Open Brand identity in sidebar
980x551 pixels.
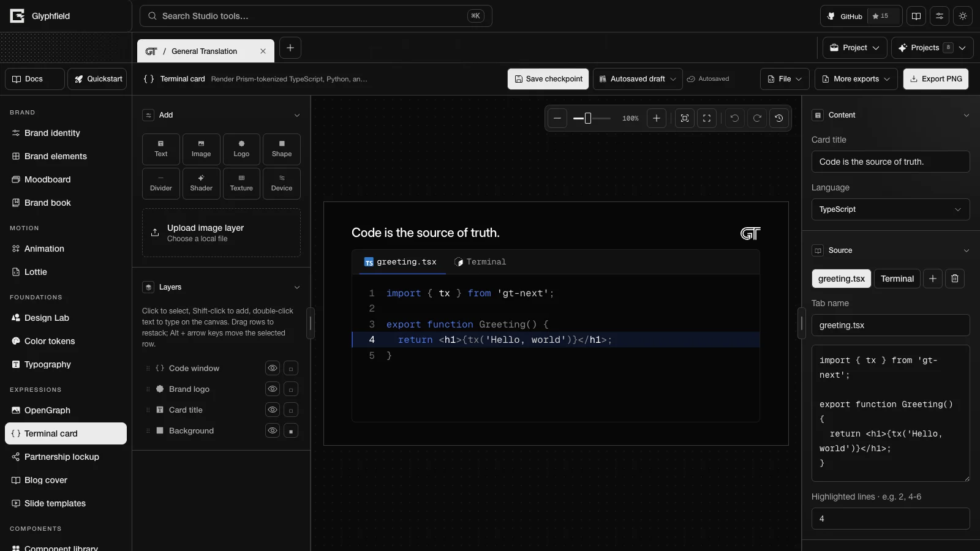(x=66, y=133)
